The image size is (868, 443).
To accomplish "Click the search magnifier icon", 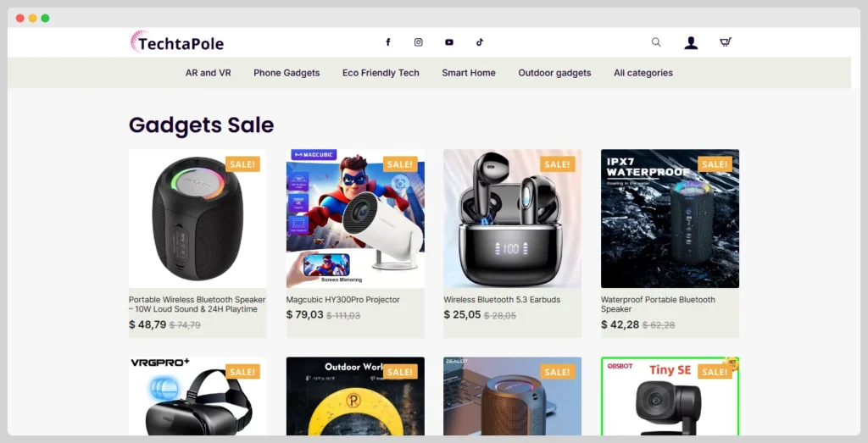I will coord(656,42).
